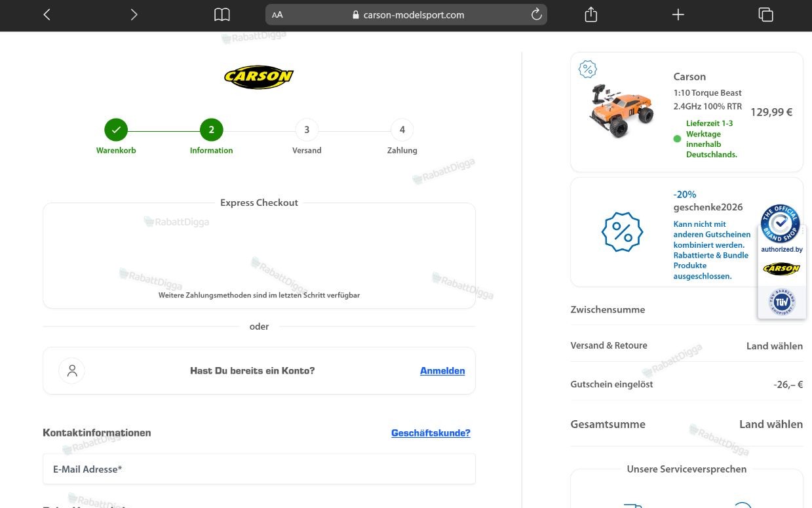812x508 pixels.
Task: Go back with Safari's back arrow
Action: click(x=47, y=14)
